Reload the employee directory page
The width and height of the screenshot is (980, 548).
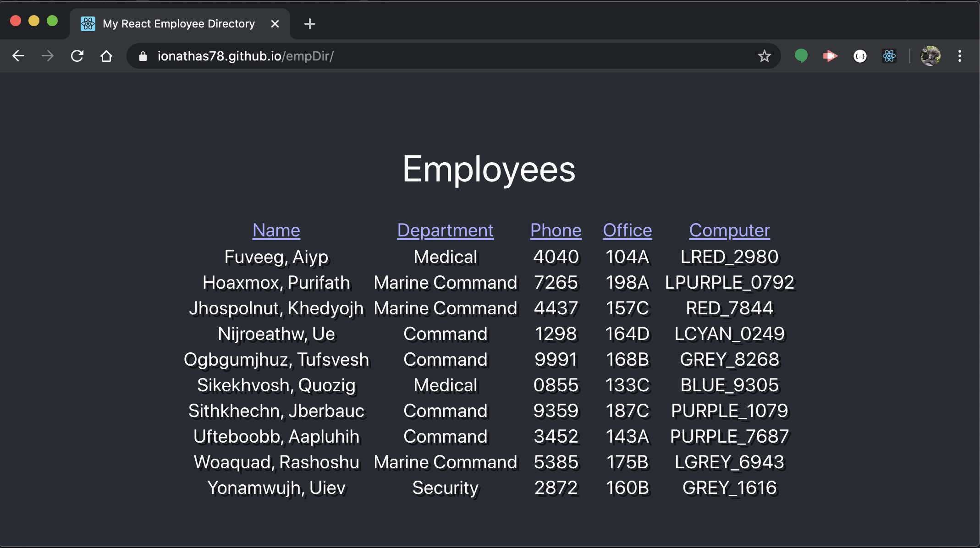coord(77,56)
